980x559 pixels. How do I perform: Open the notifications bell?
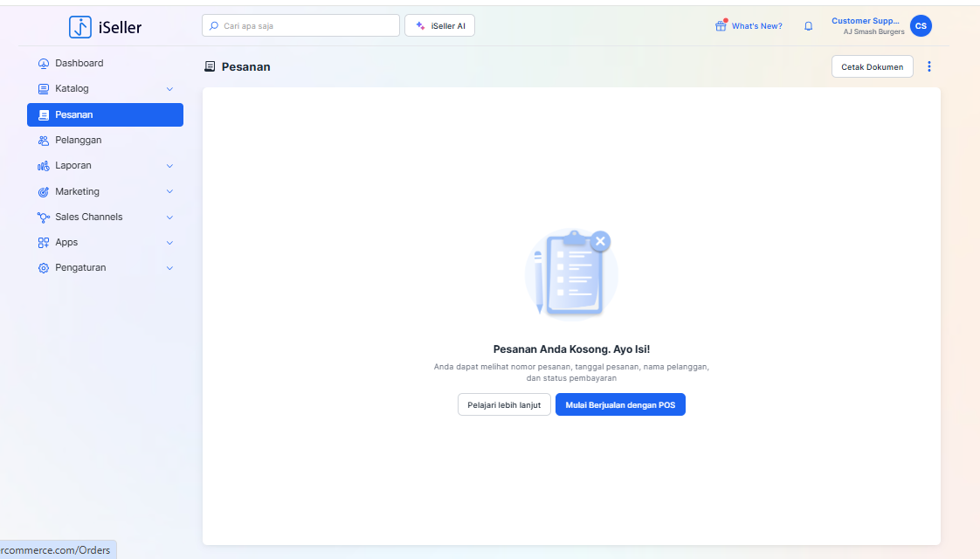808,26
